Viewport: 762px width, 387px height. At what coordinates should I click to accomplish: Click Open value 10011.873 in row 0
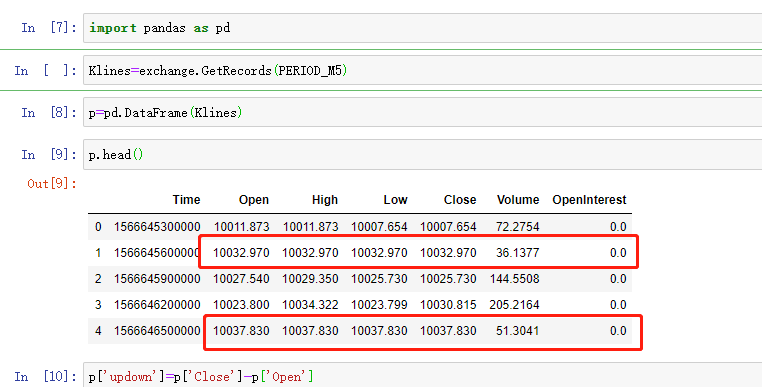coord(242,227)
